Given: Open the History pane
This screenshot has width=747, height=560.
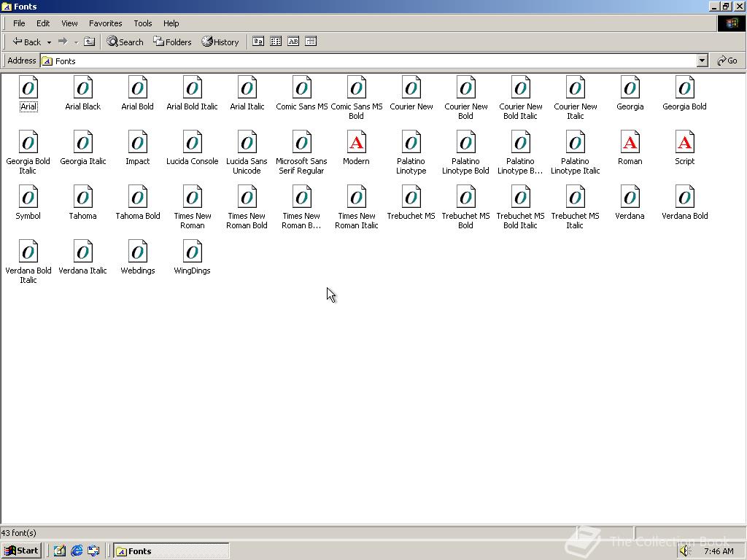Looking at the screenshot, I should click(x=220, y=42).
